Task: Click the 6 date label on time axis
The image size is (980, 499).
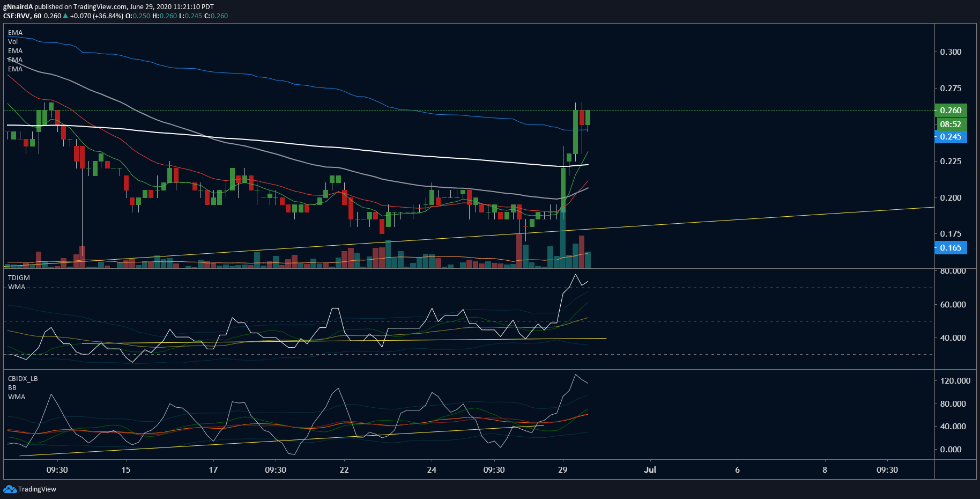Action: pyautogui.click(x=737, y=470)
